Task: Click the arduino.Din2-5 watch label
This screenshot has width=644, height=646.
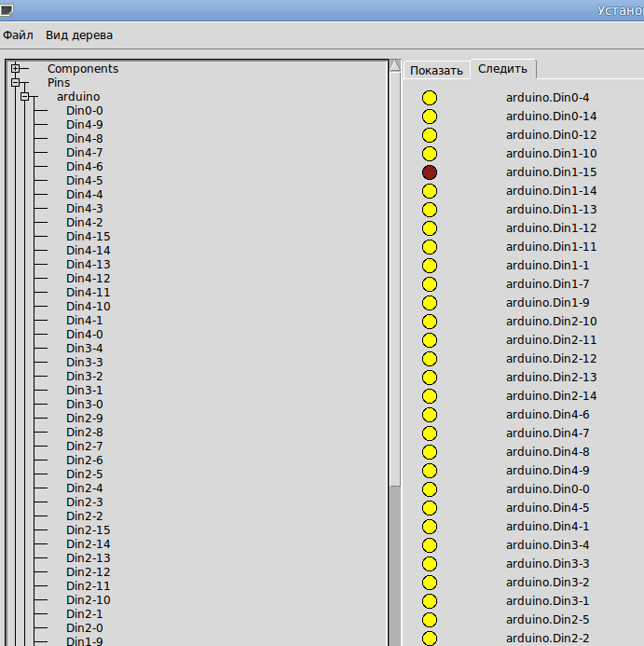Action: point(548,620)
